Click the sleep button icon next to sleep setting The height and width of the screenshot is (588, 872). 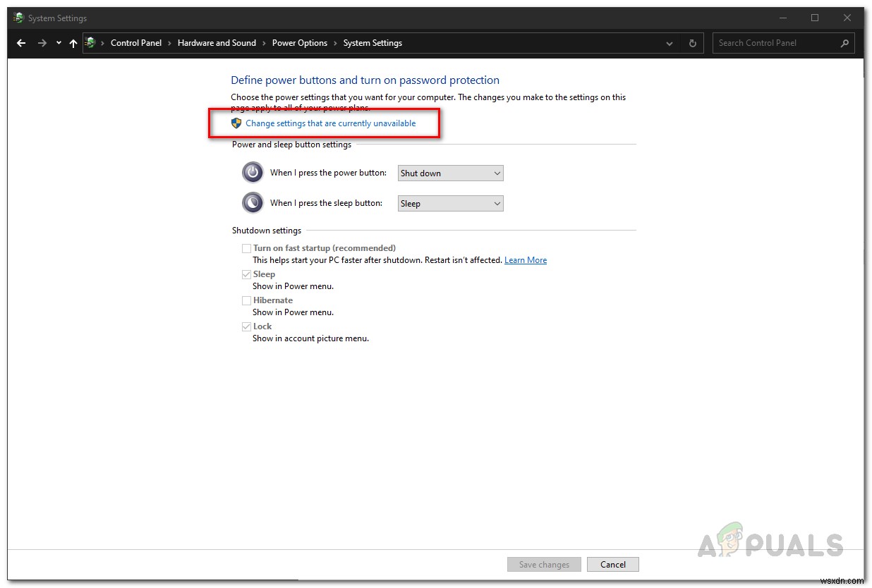pos(253,202)
